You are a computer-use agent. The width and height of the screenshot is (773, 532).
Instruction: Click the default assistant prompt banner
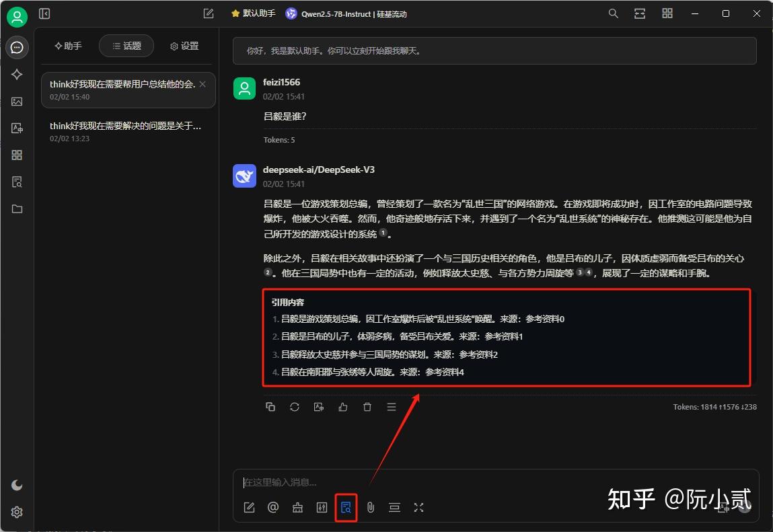click(x=494, y=51)
